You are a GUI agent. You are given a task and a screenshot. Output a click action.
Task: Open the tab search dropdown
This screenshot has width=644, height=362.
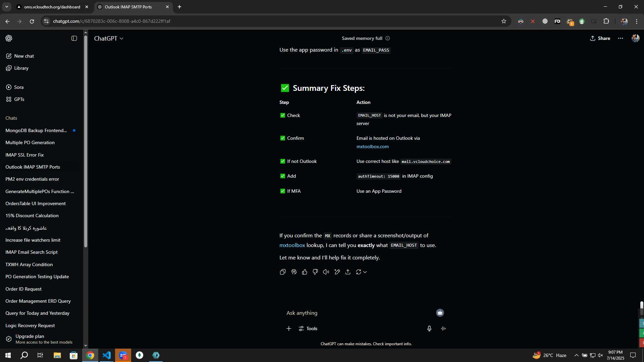click(x=7, y=7)
